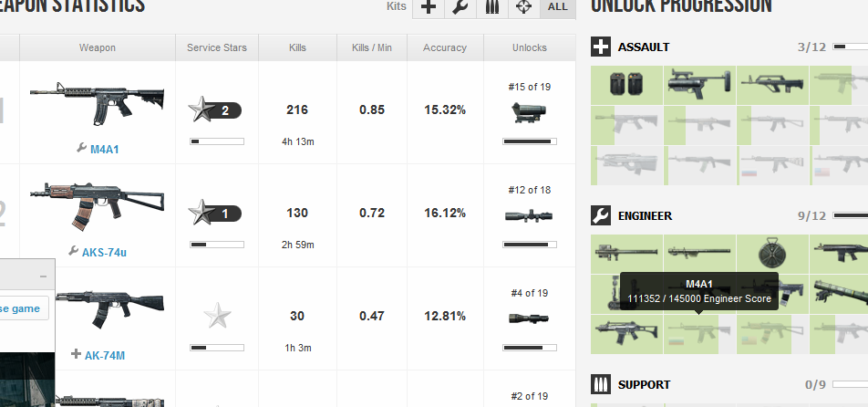Select Assault grenade launcher unlock tile
The image size is (868, 407).
699,85
